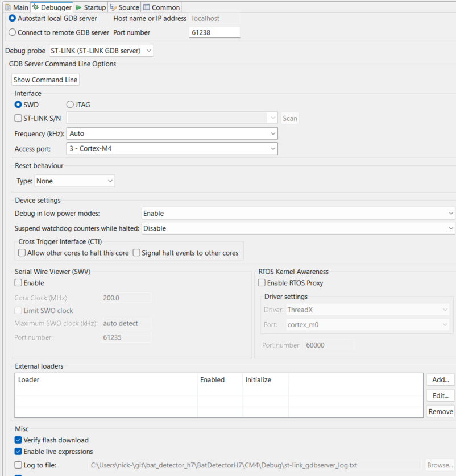Screen dimensions: 456x476
Task: Enable Serial Wire Viewer checkbox
Action: tap(18, 283)
